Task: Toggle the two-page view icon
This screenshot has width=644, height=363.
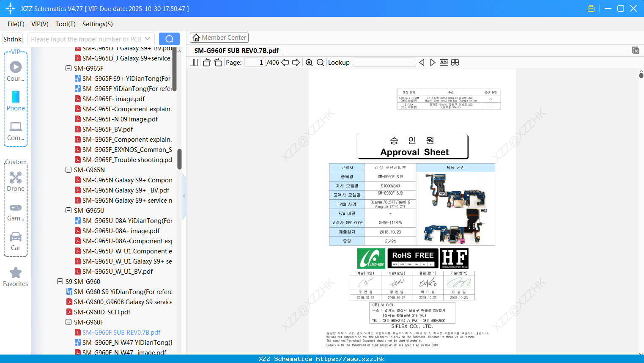Action: pos(194,62)
